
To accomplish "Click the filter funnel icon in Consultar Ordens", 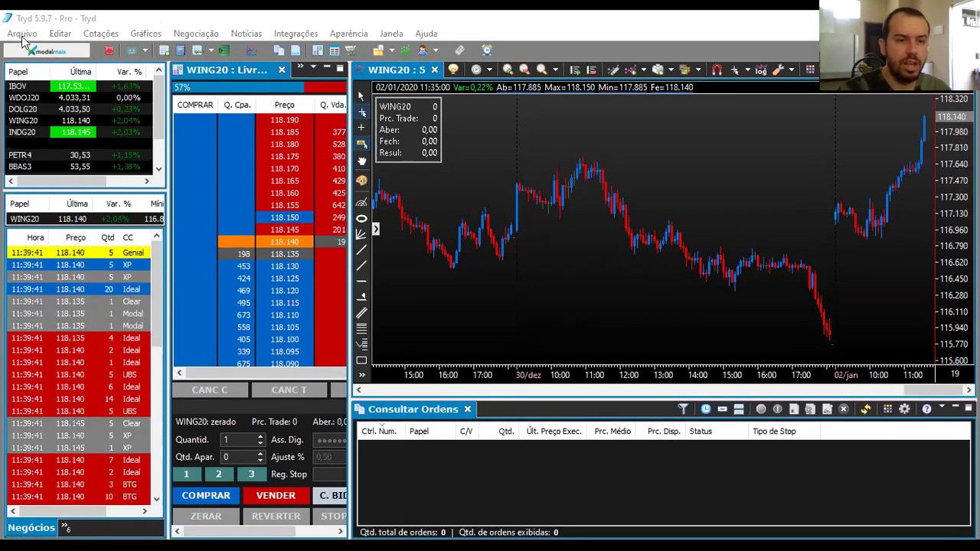I will coord(683,409).
